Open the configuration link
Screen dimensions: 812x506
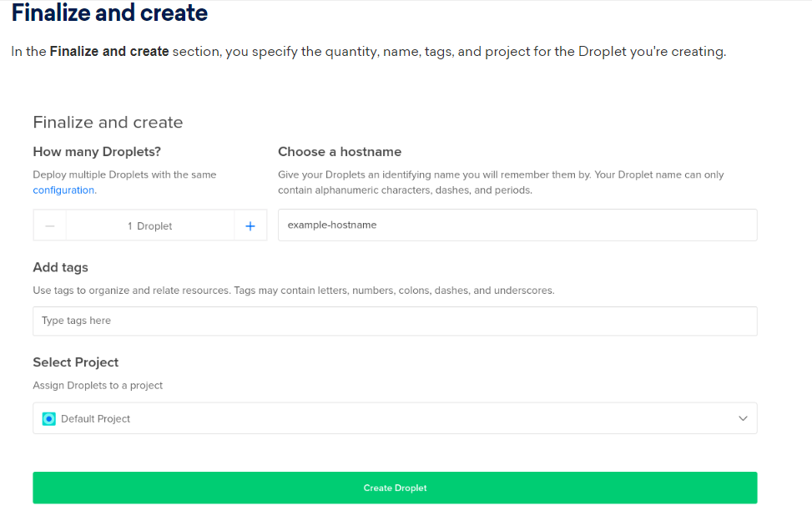coord(63,190)
